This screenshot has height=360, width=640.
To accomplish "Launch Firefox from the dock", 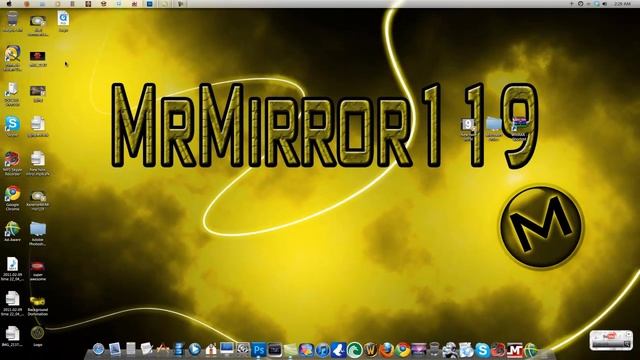I will pyautogui.click(x=386, y=350).
